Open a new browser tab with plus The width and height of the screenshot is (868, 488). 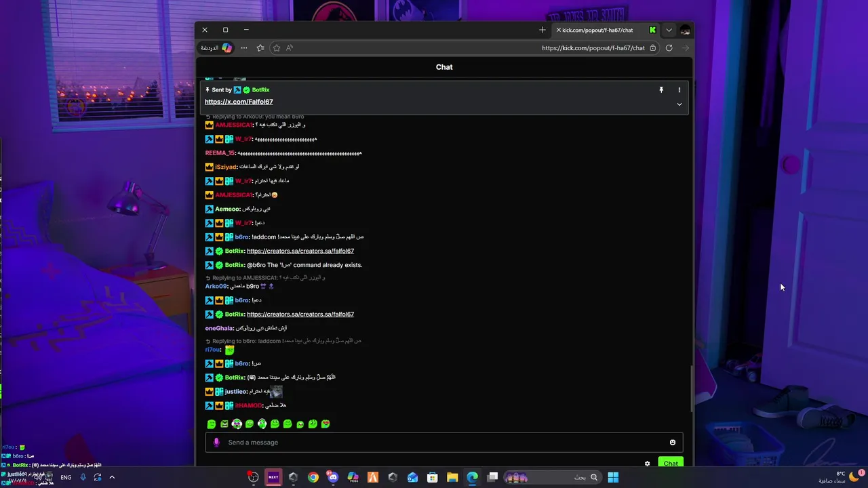(542, 30)
